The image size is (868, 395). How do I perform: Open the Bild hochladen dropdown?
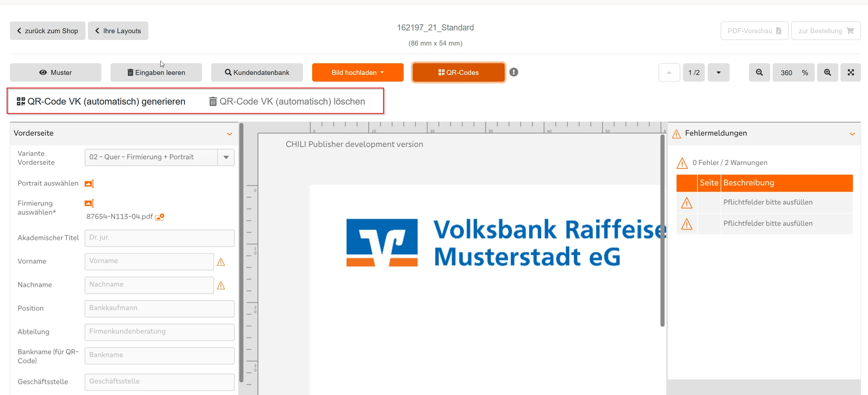357,72
